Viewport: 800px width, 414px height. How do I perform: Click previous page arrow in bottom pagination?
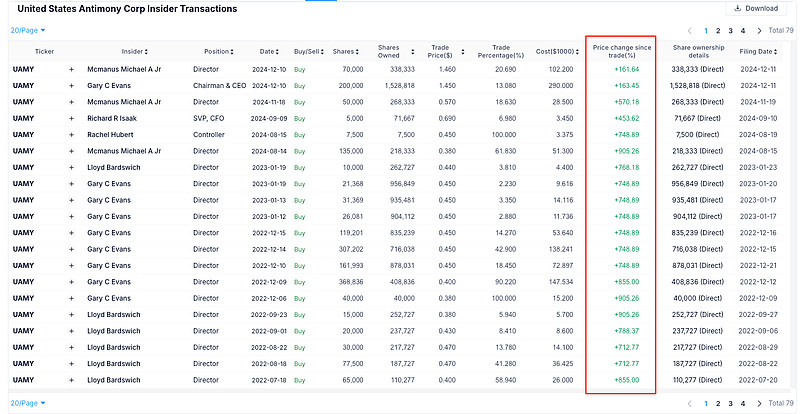click(x=690, y=403)
